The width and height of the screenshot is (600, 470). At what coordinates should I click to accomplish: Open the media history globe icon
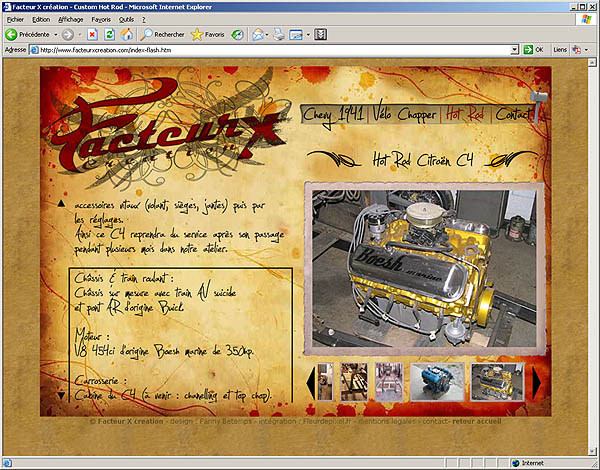point(237,34)
